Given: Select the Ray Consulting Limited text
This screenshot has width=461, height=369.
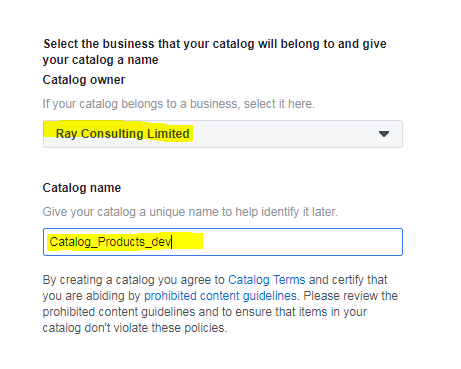Looking at the screenshot, I should point(123,134).
